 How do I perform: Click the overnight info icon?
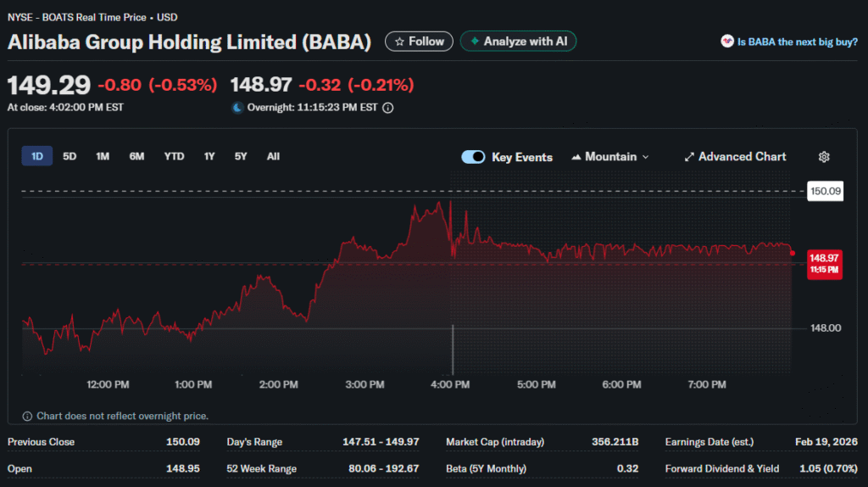[x=388, y=108]
